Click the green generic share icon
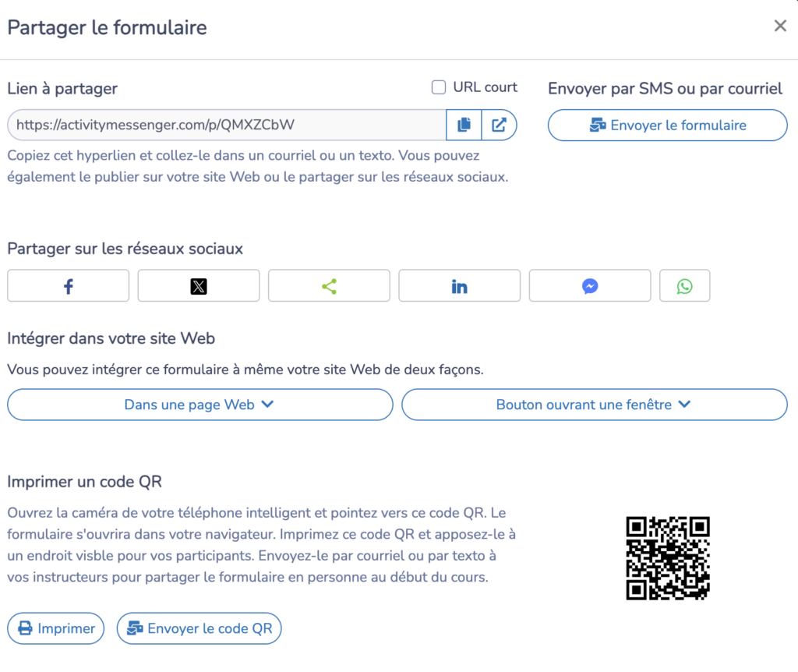Viewport: 798px width, 672px height. tap(329, 286)
